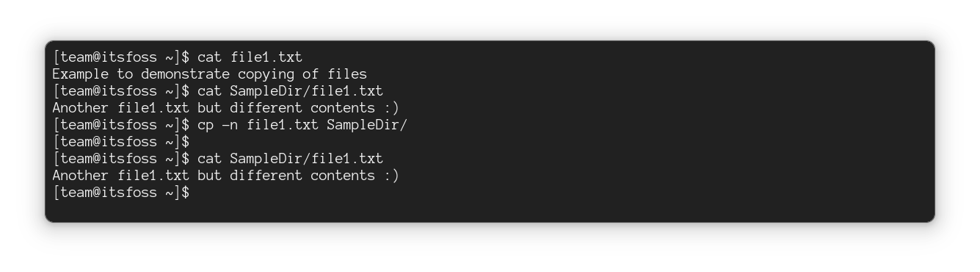The width and height of the screenshot is (980, 272).
Task: Click the '[team@itsfoss ~]$' prompt on first line
Action: tap(121, 57)
